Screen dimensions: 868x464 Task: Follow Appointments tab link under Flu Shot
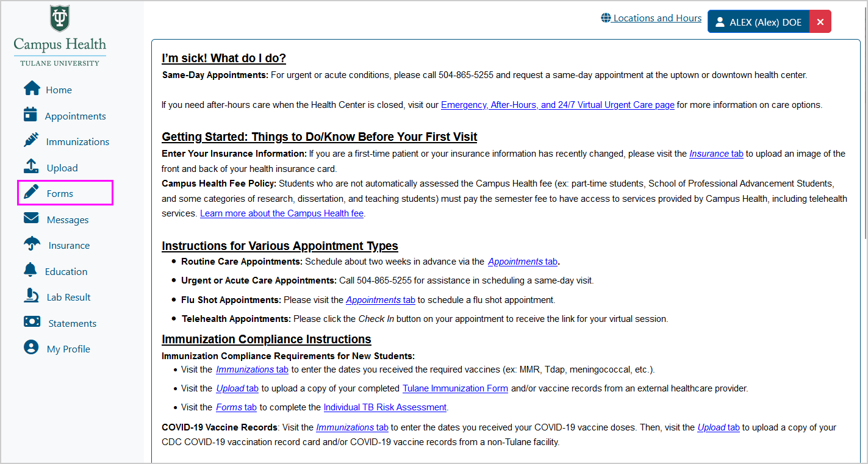coord(381,299)
